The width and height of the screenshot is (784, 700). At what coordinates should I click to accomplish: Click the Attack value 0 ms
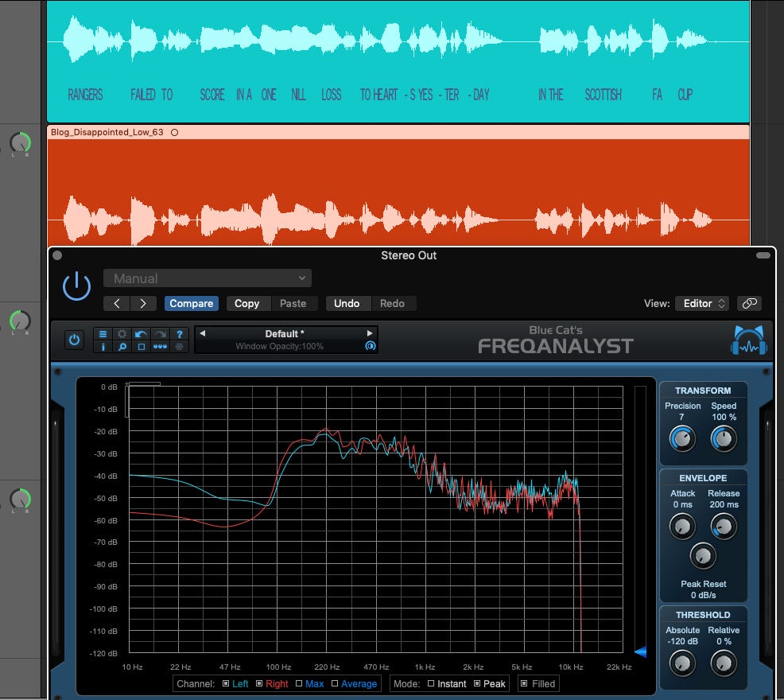[682, 504]
